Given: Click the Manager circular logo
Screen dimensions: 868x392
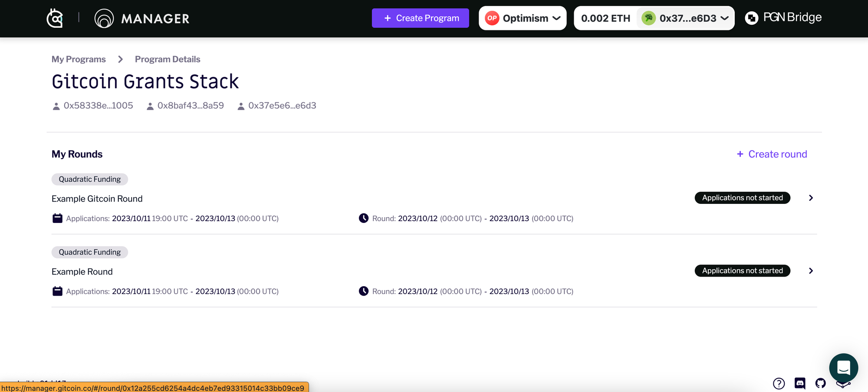Looking at the screenshot, I should [x=104, y=18].
